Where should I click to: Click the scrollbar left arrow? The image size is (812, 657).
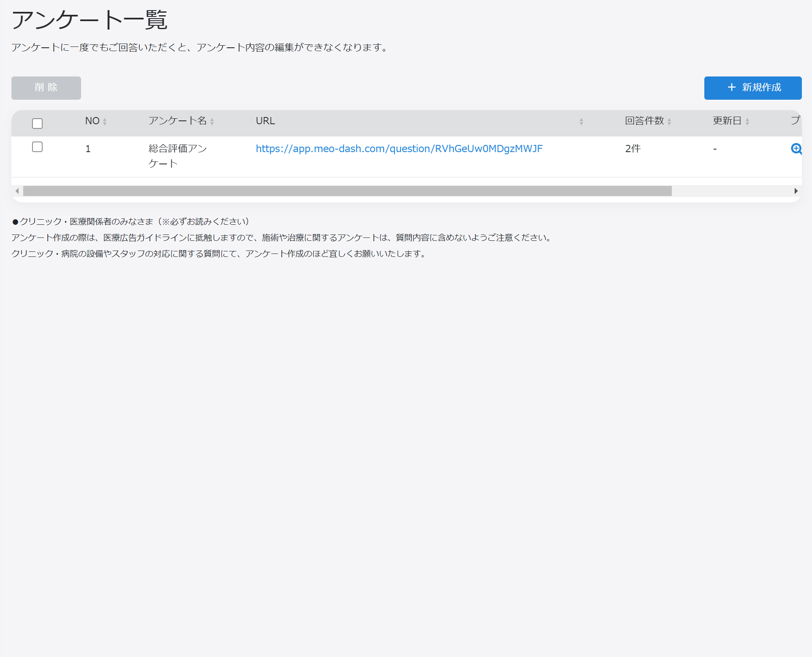[x=17, y=191]
